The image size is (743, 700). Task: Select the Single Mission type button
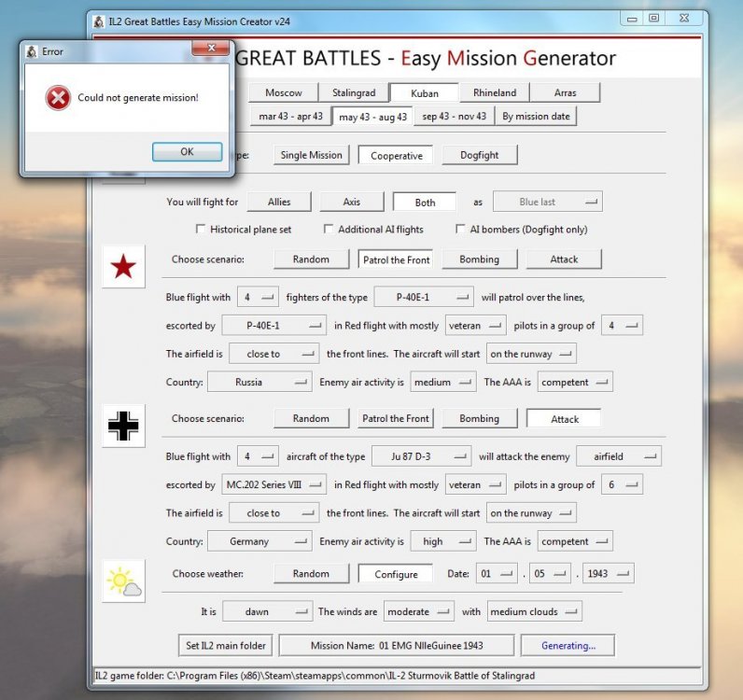tap(312, 155)
